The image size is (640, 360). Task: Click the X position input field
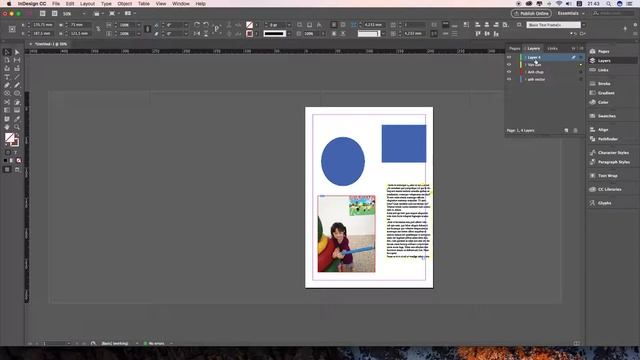[42, 25]
